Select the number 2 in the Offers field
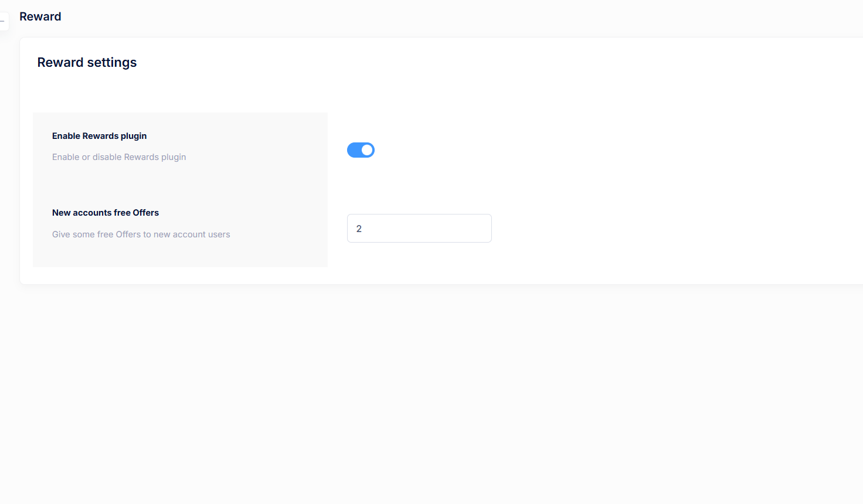Image resolution: width=863 pixels, height=504 pixels. click(359, 229)
